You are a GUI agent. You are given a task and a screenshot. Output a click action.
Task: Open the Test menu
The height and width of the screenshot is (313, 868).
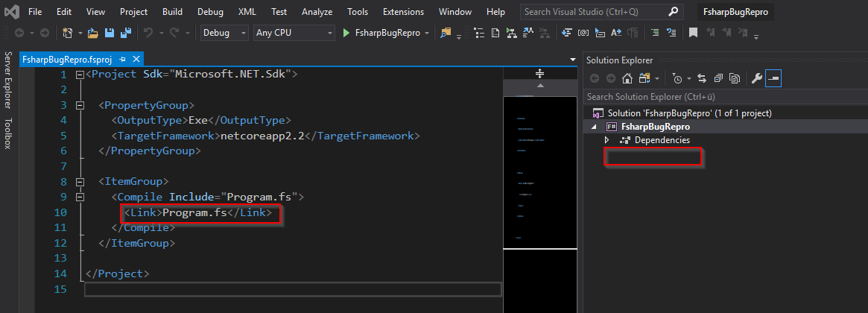coord(279,12)
